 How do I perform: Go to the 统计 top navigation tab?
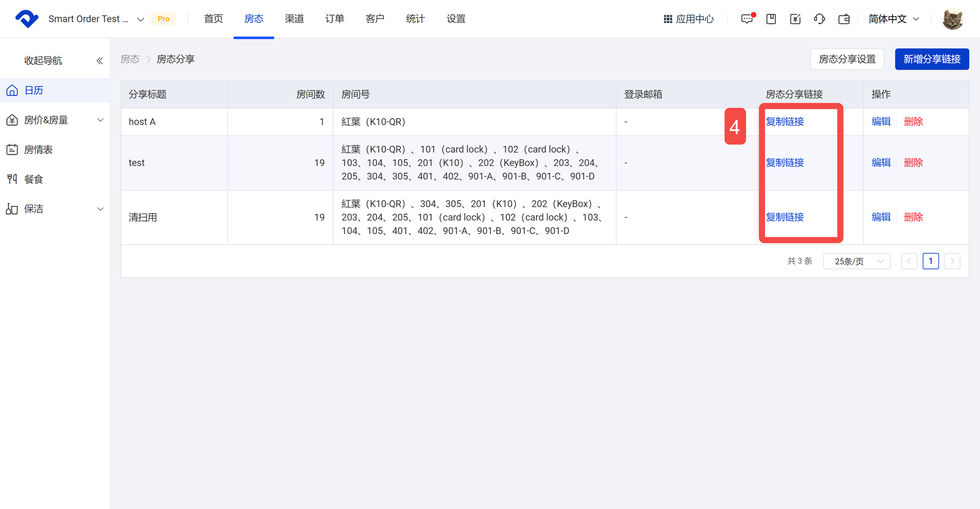click(x=416, y=19)
